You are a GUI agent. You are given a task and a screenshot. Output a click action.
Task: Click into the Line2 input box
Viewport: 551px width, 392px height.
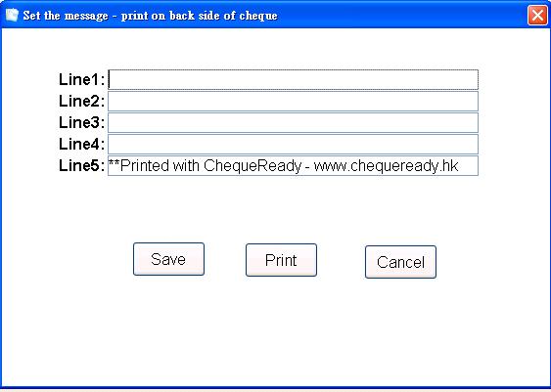tap(293, 101)
